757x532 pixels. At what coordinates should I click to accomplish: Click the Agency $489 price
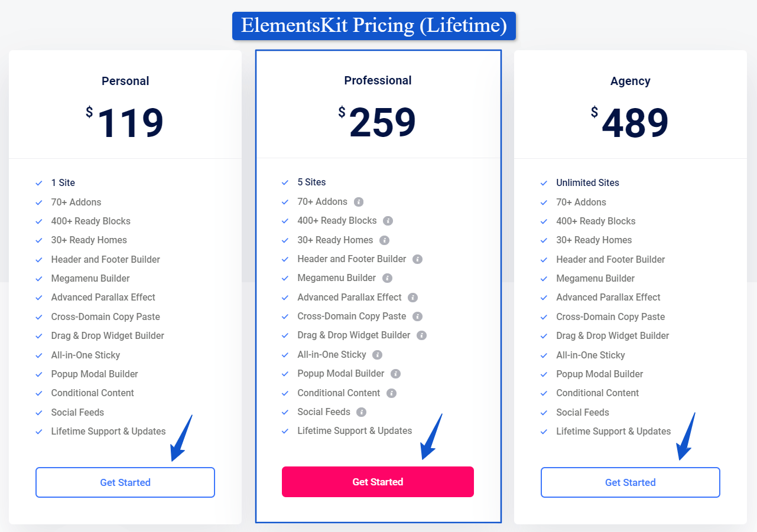point(630,123)
